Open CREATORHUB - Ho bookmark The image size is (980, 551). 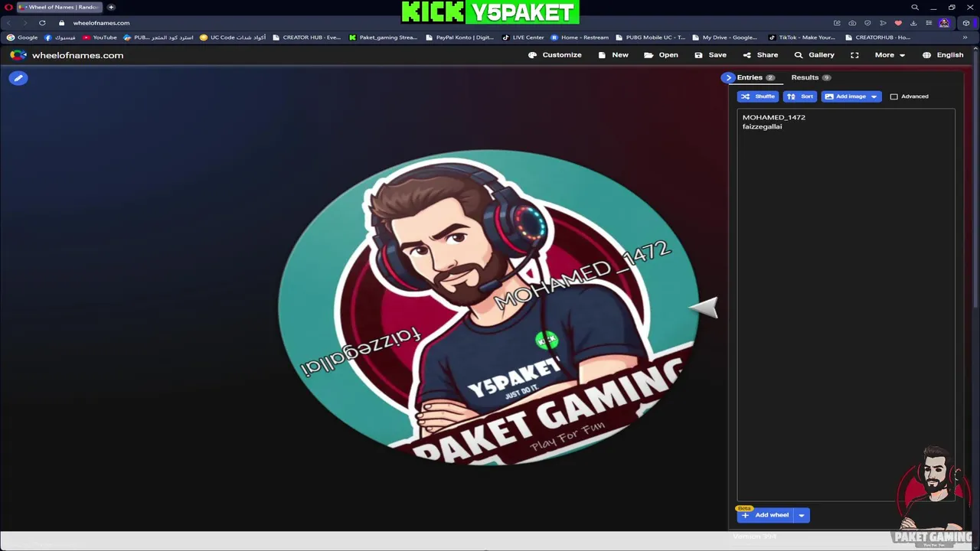pyautogui.click(x=877, y=37)
